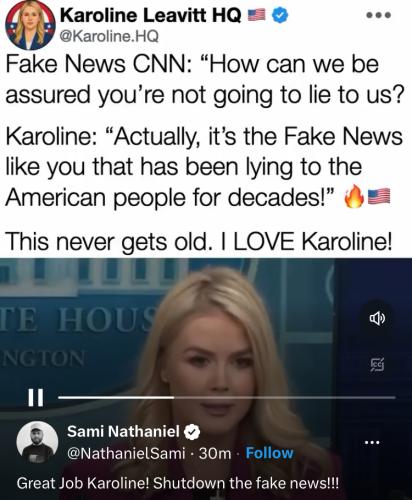Viewport: 412px width, 500px height.
Task: Click the blue verified badge beside Karoline Leavitt HQ
Action: coord(281,15)
